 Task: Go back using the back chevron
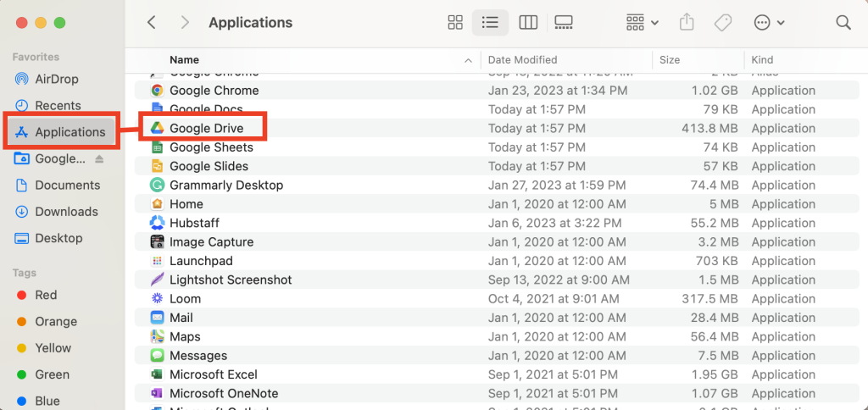point(152,23)
